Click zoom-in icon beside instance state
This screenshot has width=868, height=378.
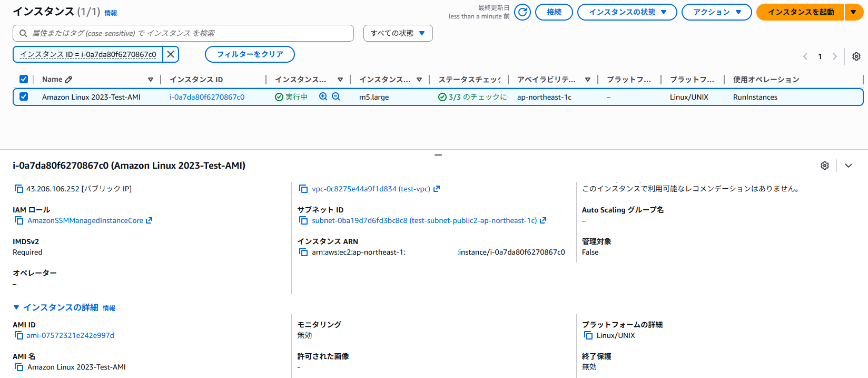click(323, 97)
